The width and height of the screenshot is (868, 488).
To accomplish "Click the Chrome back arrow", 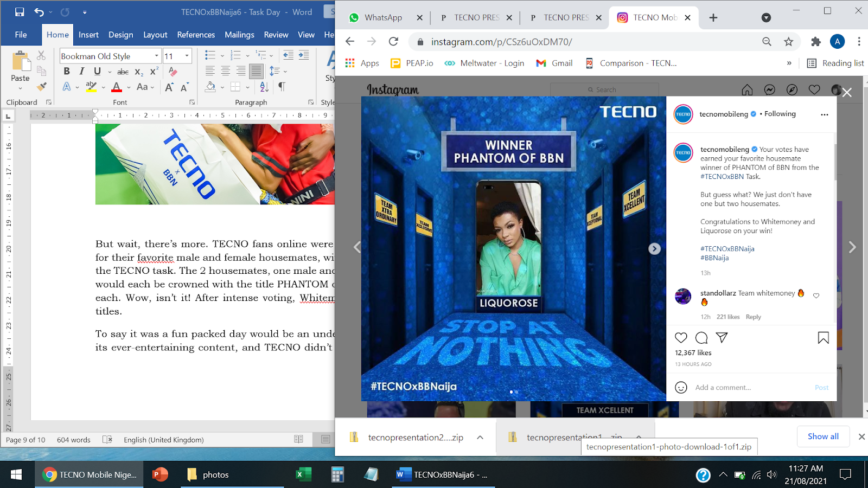I will [x=350, y=42].
